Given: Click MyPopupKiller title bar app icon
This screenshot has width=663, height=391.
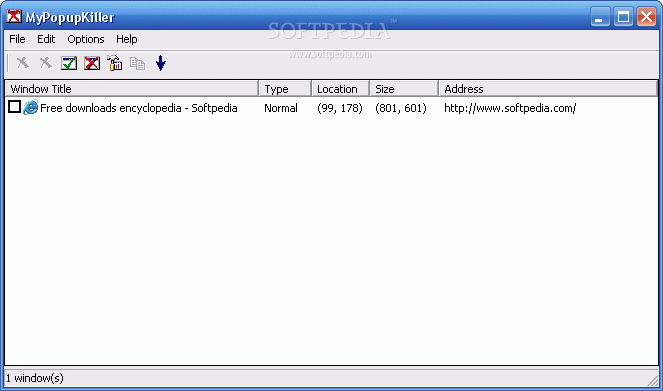Looking at the screenshot, I should (x=14, y=16).
